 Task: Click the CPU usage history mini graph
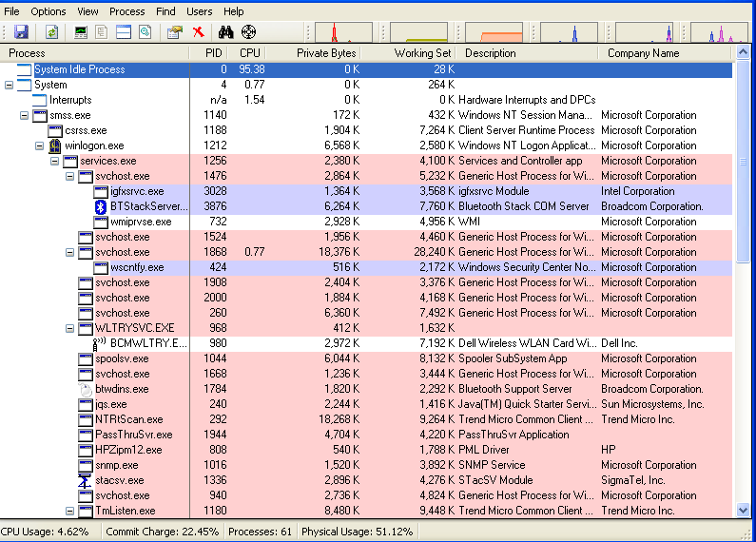pyautogui.click(x=344, y=32)
